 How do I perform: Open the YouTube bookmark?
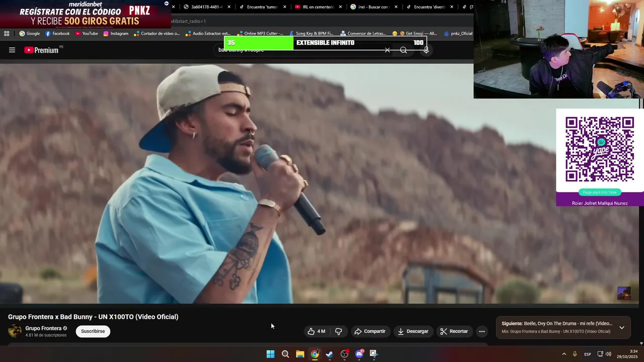pyautogui.click(x=87, y=34)
